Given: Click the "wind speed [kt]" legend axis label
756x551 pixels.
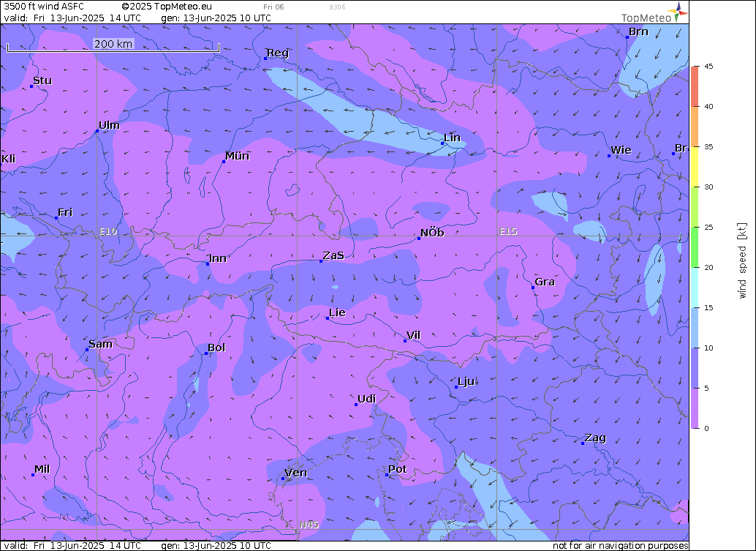Looking at the screenshot, I should point(742,260).
